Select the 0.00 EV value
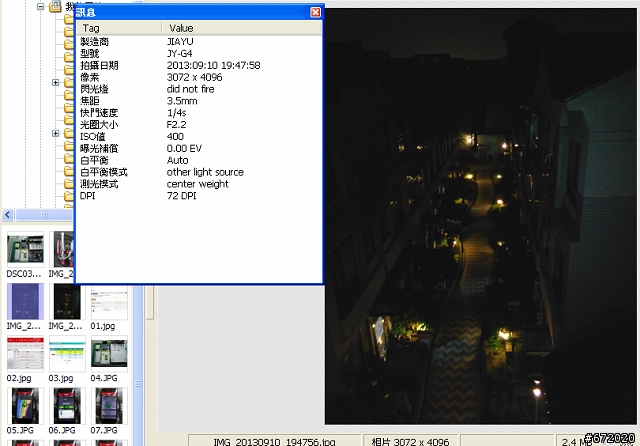Image resolution: width=640 pixels, height=446 pixels. coord(184,148)
